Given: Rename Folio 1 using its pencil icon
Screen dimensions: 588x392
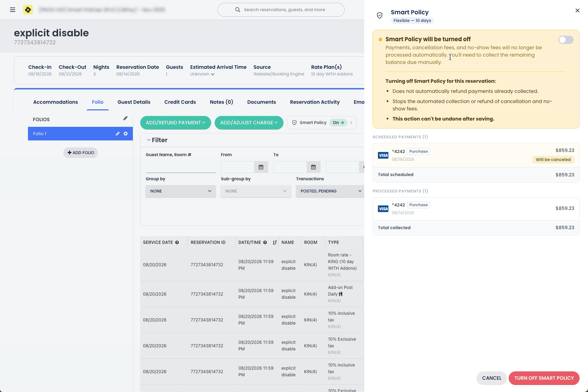Looking at the screenshot, I should (x=118, y=134).
